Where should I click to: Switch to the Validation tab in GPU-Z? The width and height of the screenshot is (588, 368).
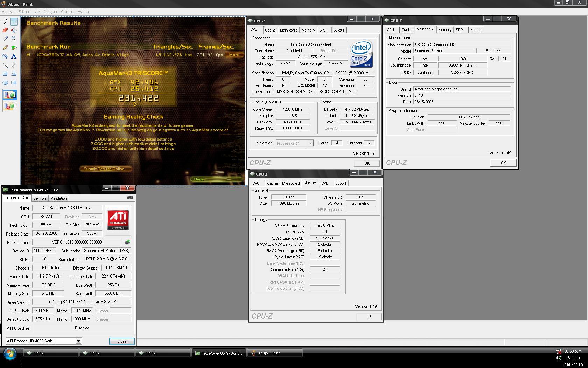[x=59, y=198]
